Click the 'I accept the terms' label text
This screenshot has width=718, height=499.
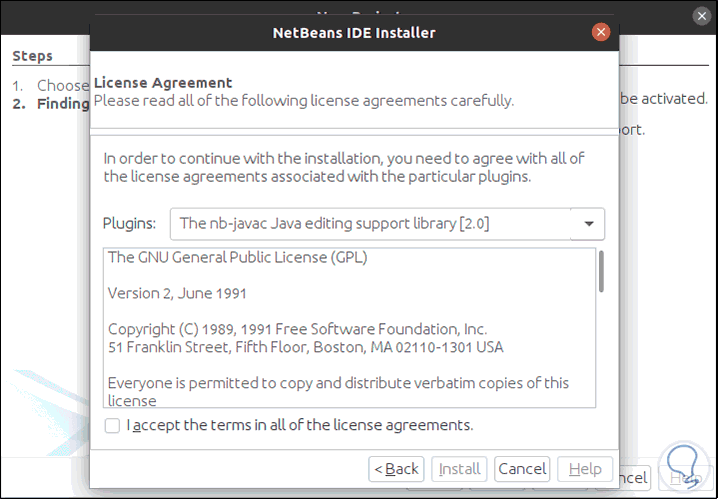tap(299, 425)
